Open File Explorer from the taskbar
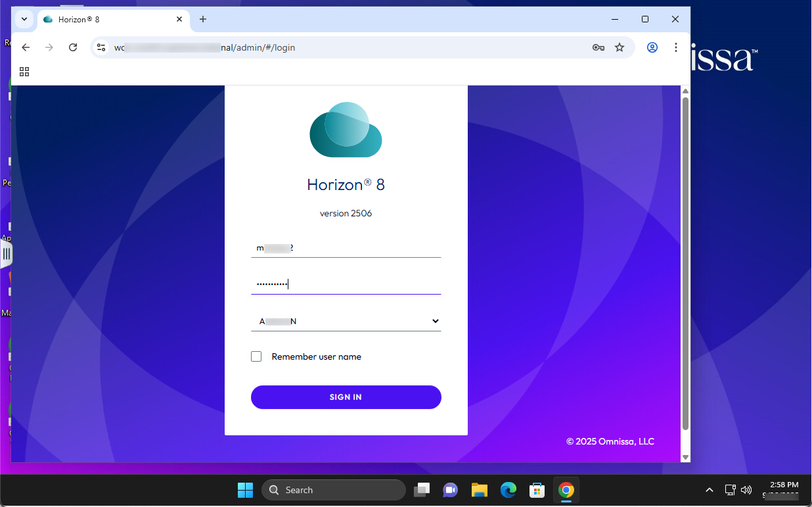The image size is (812, 507). (479, 490)
